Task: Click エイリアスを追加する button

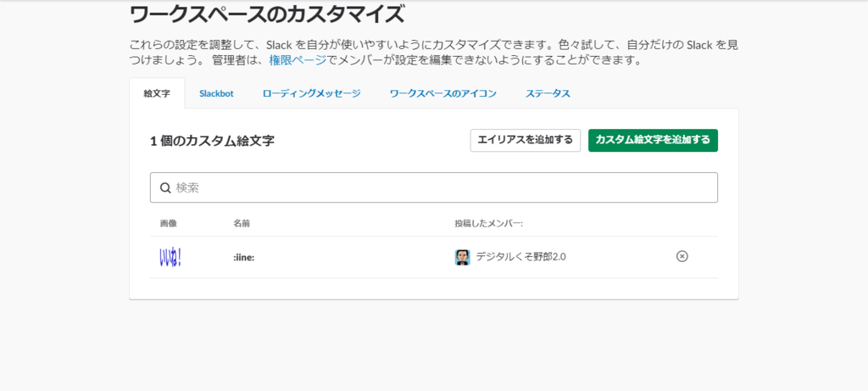Action: click(x=526, y=140)
